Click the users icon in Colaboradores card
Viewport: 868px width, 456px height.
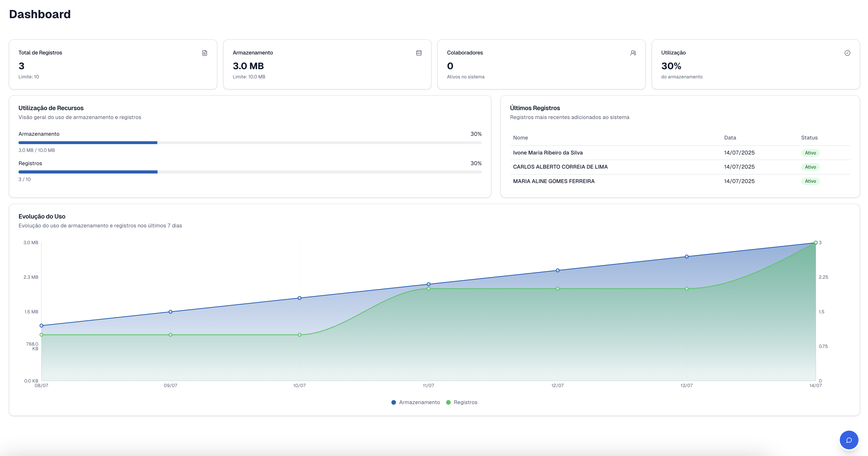[633, 53]
